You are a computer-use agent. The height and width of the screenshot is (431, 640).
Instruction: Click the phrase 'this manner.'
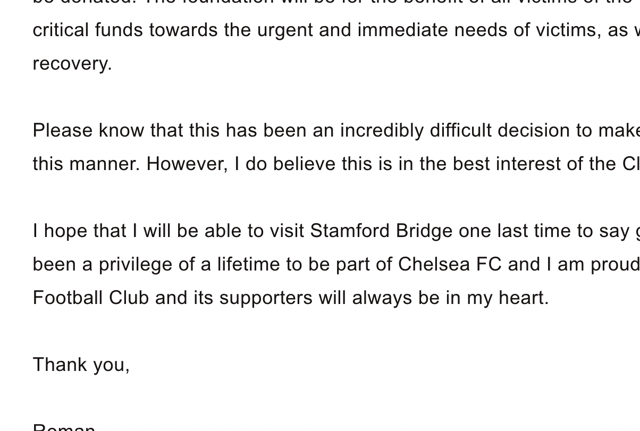(87, 164)
